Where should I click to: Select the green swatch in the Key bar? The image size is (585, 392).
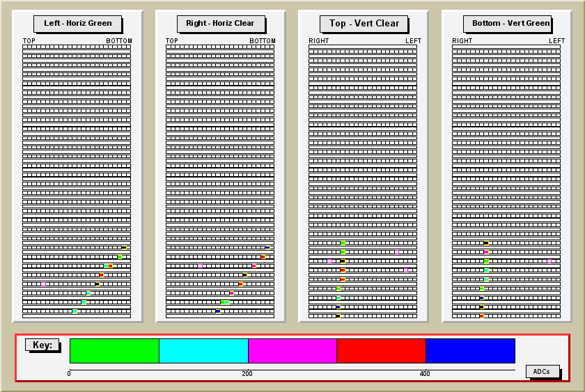tap(114, 351)
